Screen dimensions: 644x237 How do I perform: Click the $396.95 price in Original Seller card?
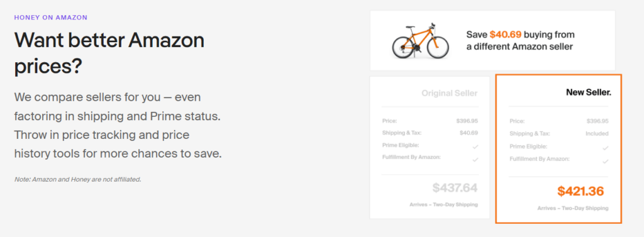coord(467,121)
